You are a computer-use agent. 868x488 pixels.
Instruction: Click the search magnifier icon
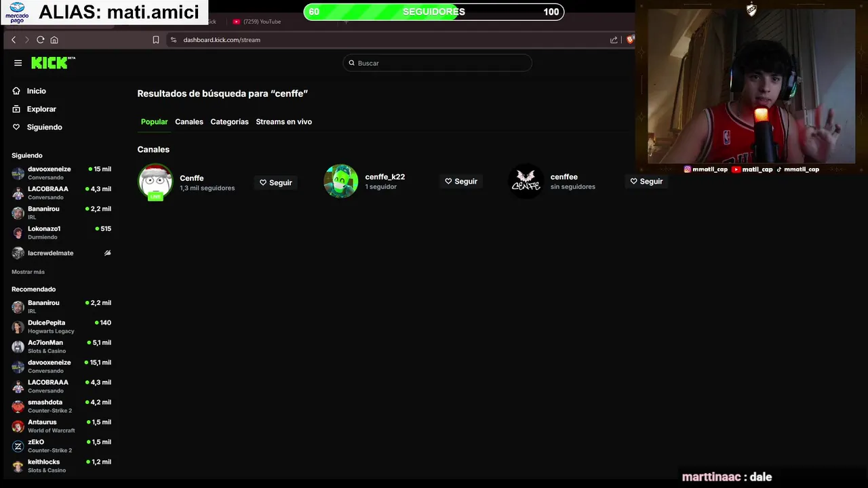pyautogui.click(x=351, y=63)
